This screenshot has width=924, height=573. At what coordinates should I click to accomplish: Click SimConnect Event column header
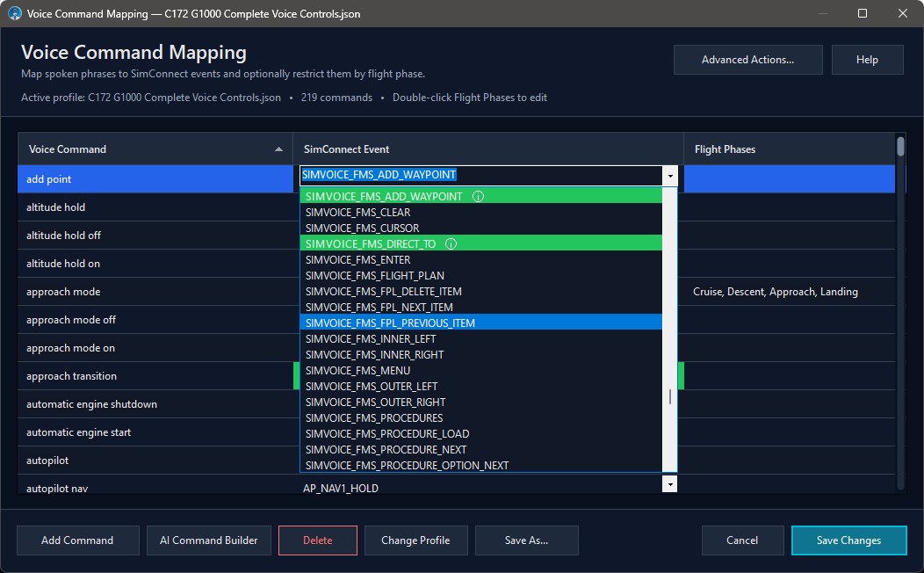coord(488,149)
